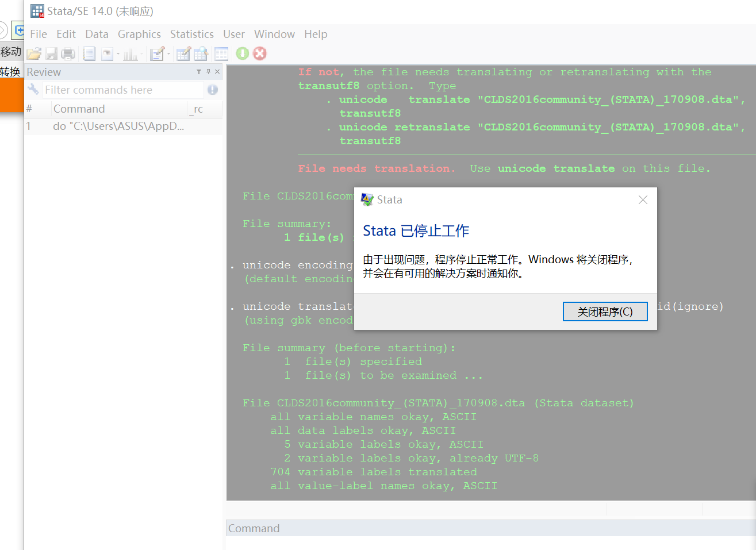Open the User menu

234,34
